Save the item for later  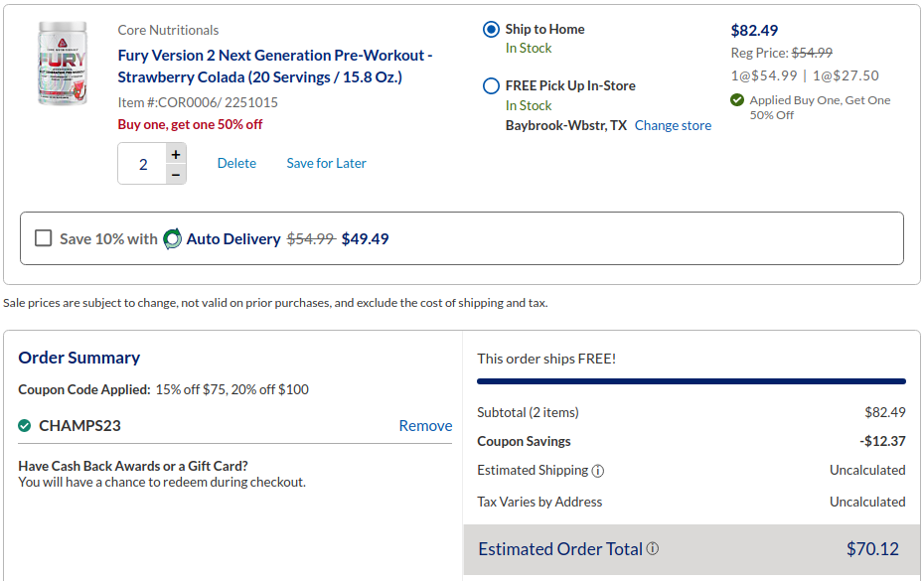(x=326, y=163)
